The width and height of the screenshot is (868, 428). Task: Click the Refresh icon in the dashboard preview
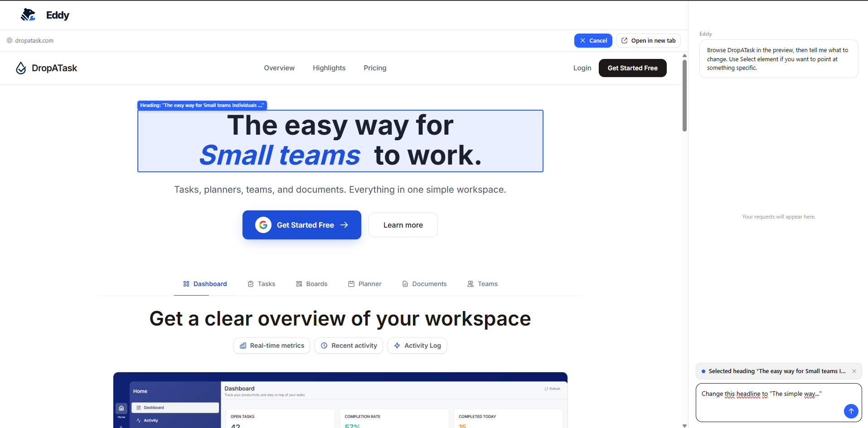click(546, 389)
